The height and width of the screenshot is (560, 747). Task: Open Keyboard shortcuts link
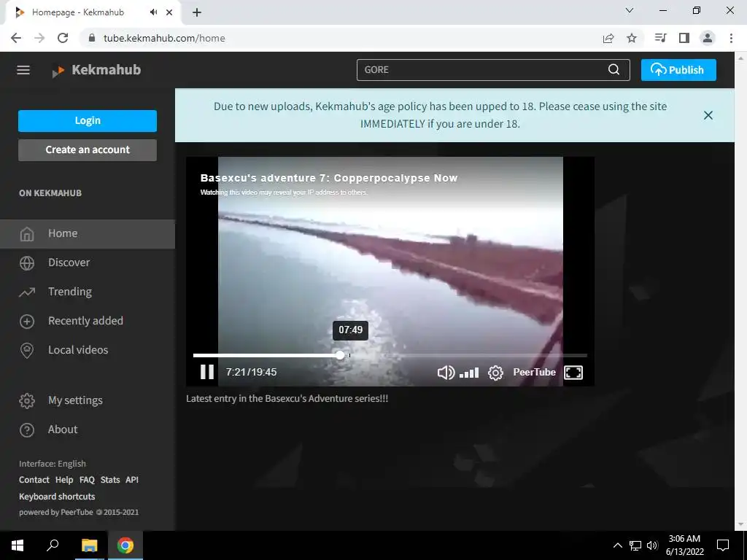tap(57, 497)
